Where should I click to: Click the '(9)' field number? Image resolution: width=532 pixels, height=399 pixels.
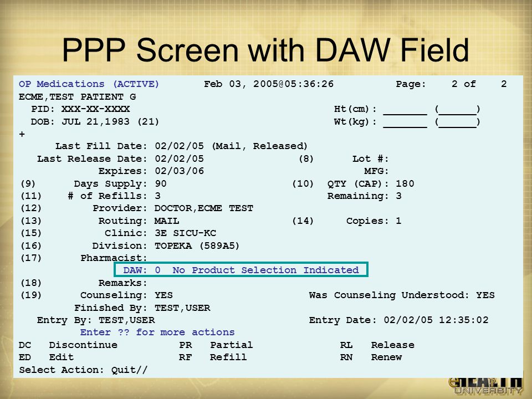click(28, 183)
